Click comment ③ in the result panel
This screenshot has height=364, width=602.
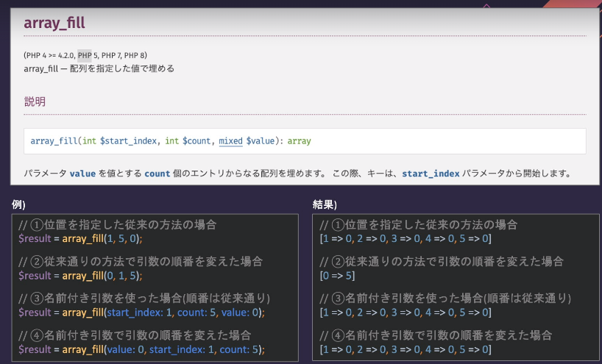click(x=446, y=299)
